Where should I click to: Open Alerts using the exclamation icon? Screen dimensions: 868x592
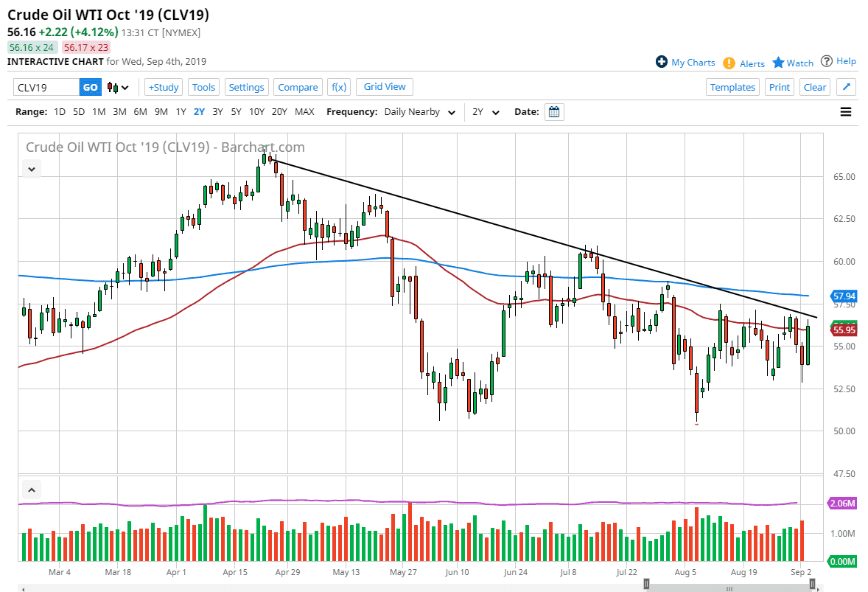(x=729, y=63)
